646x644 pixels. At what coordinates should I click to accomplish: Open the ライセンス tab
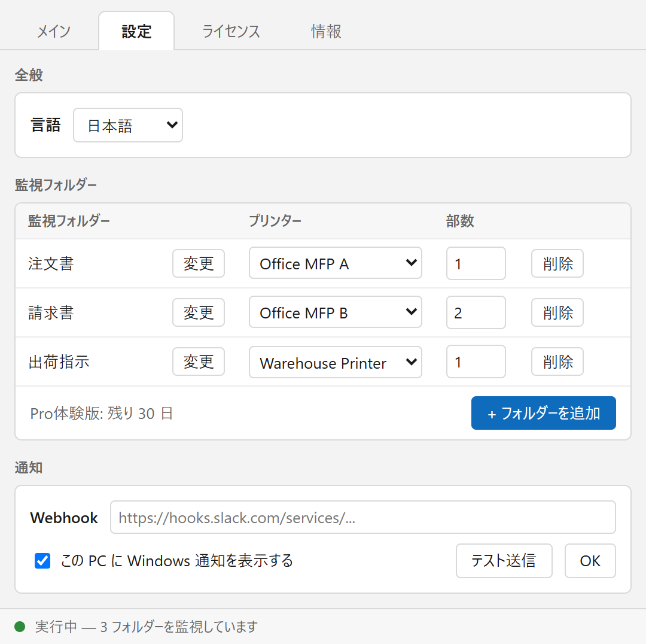[231, 31]
